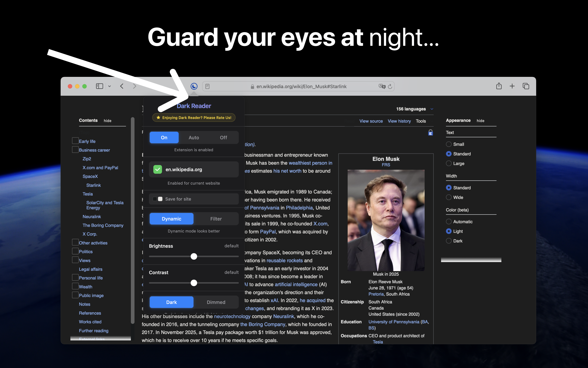The image size is (588, 368).
Task: Open the Tools menu
Action: [x=421, y=121]
